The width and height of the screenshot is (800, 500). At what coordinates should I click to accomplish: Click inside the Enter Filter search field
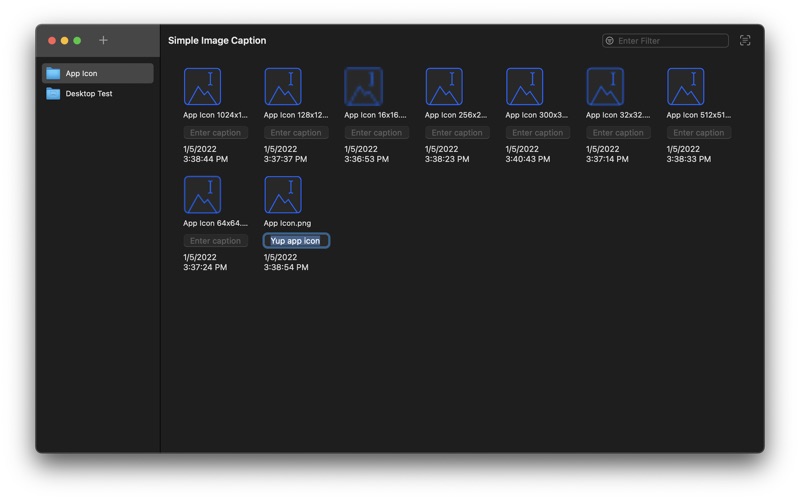(x=670, y=41)
